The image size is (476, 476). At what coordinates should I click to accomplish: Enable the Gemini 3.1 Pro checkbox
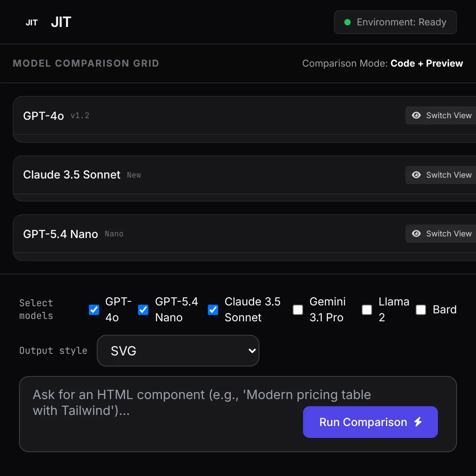[x=298, y=310]
